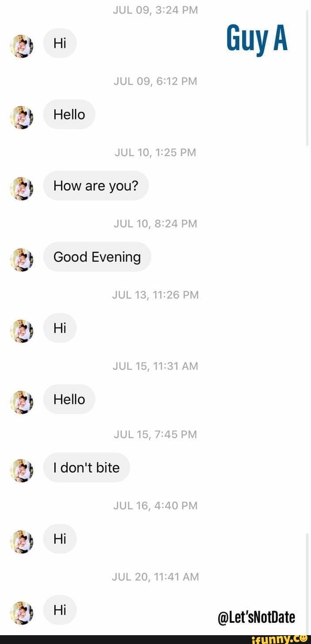Click the I don't bite message bubble

point(87,468)
